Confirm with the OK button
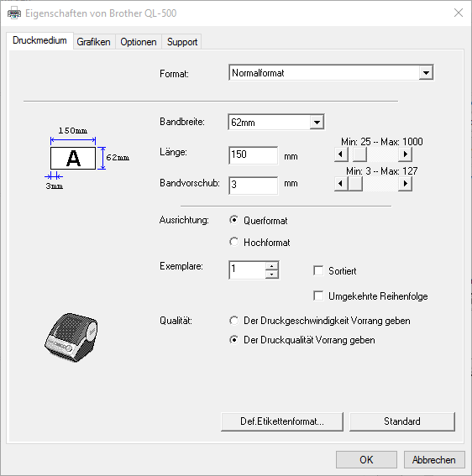The width and height of the screenshot is (472, 476). point(366,459)
